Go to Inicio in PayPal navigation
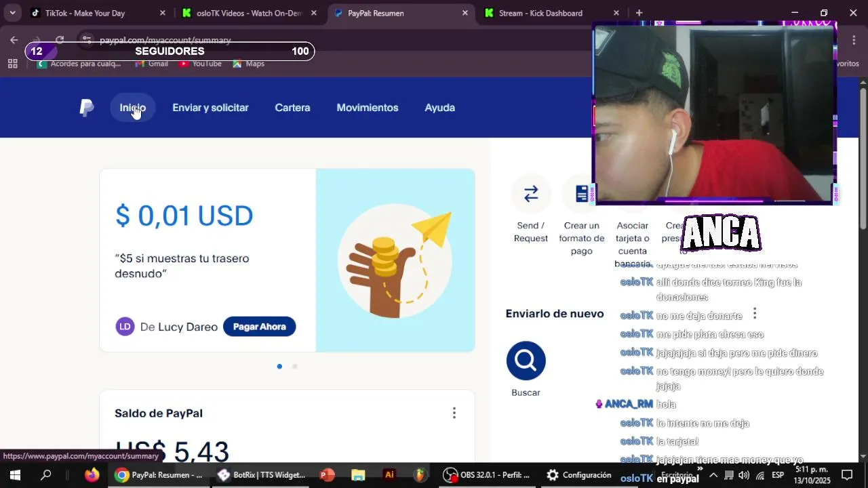868x488 pixels. point(133,108)
